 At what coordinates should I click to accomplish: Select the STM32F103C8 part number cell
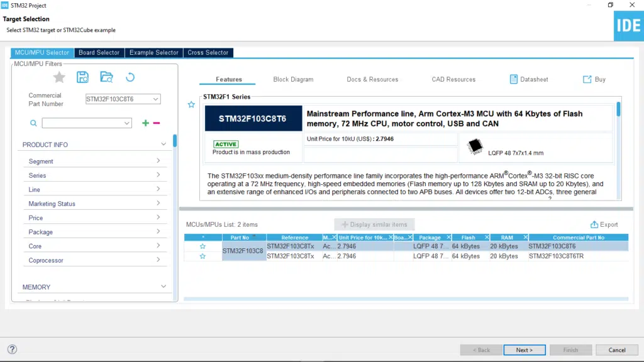click(244, 251)
